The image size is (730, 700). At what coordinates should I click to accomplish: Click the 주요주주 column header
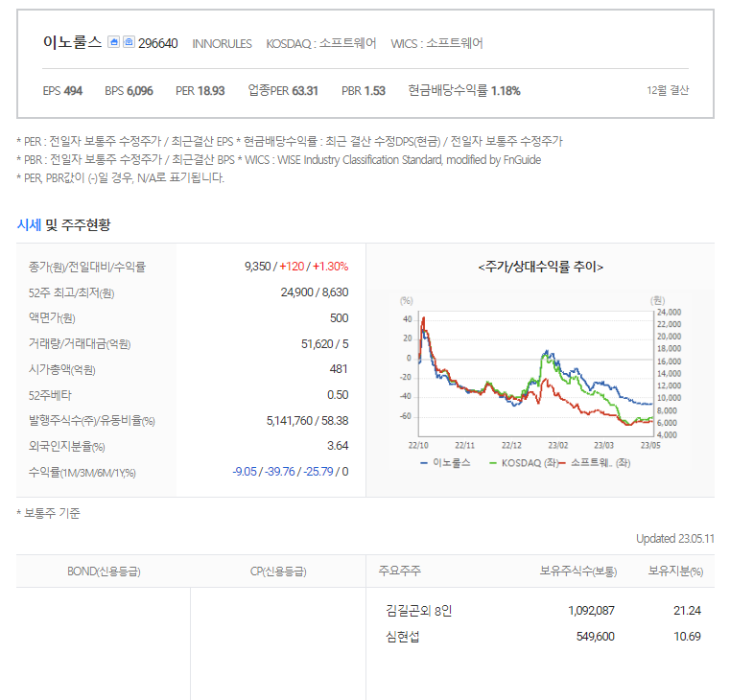coord(400,571)
